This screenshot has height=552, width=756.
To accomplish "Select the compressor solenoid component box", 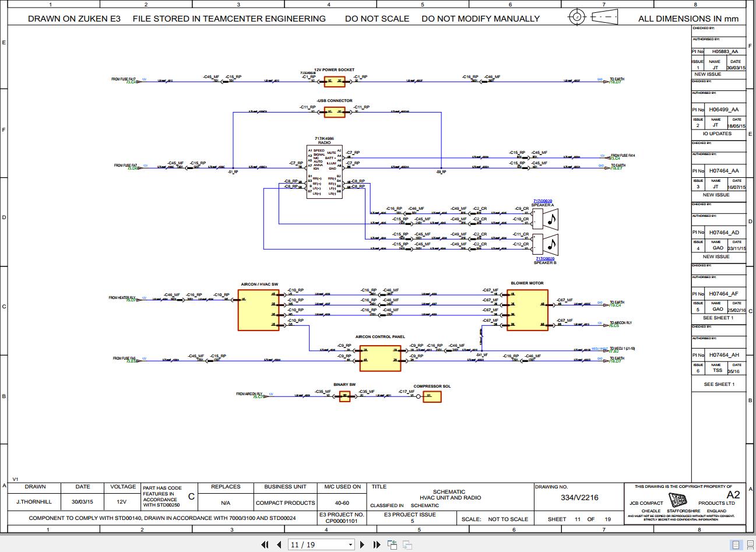I will click(432, 396).
